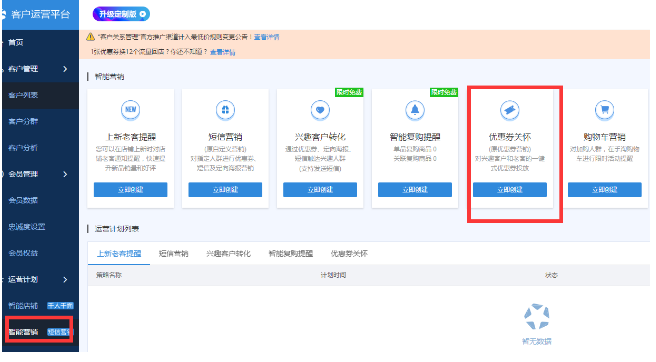Screen dimensions: 656x362
Task: Click 立即创建 under 上新老客提醒
Action: (131, 189)
